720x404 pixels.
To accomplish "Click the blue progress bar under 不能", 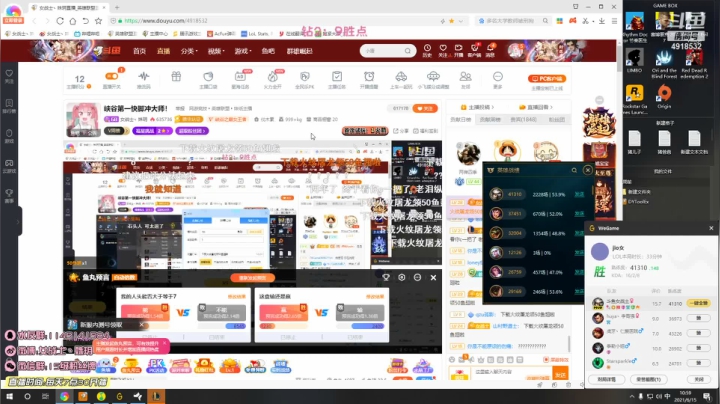I will [x=236, y=326].
